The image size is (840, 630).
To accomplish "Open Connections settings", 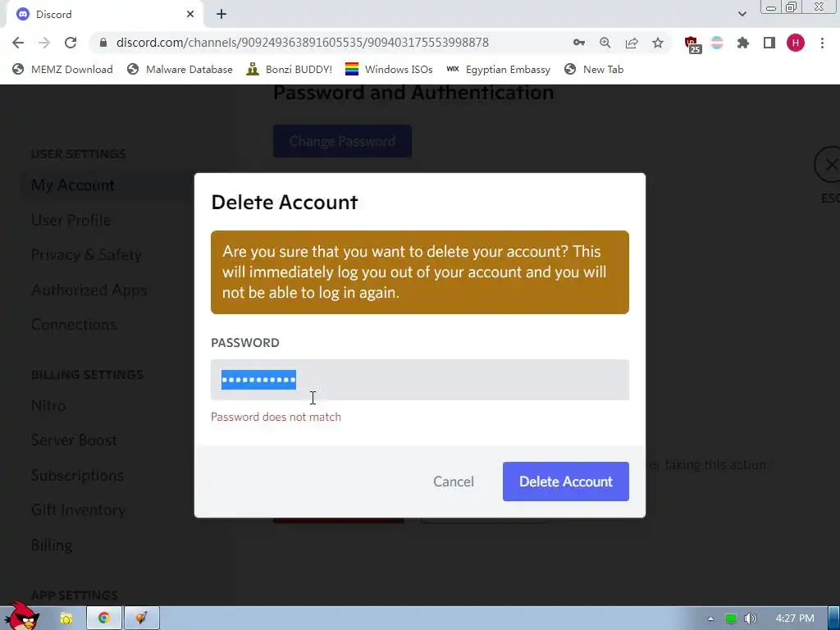I will click(74, 325).
